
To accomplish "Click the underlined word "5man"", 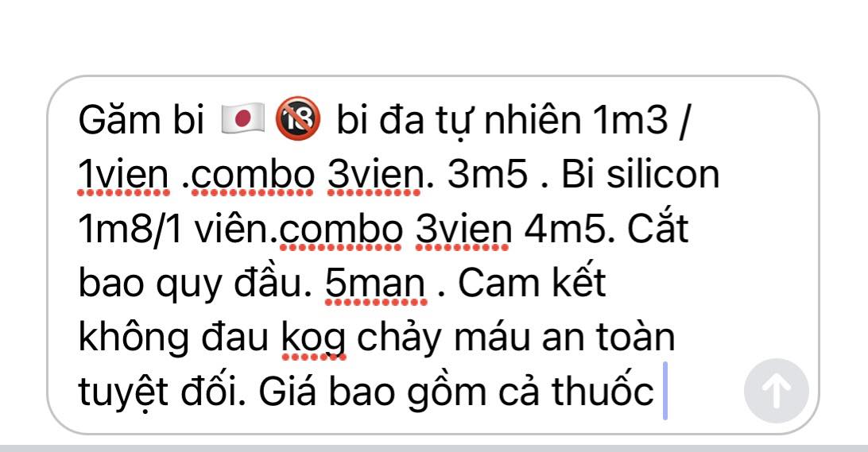I will pyautogui.click(x=376, y=284).
